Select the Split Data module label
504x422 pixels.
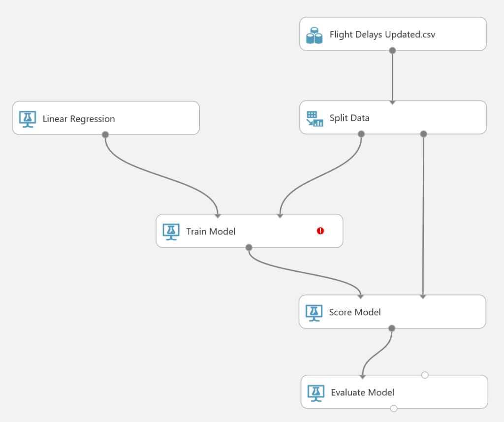(349, 118)
